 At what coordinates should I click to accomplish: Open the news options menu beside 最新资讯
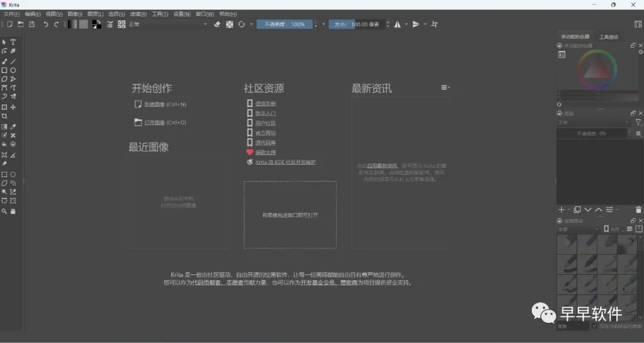point(445,88)
